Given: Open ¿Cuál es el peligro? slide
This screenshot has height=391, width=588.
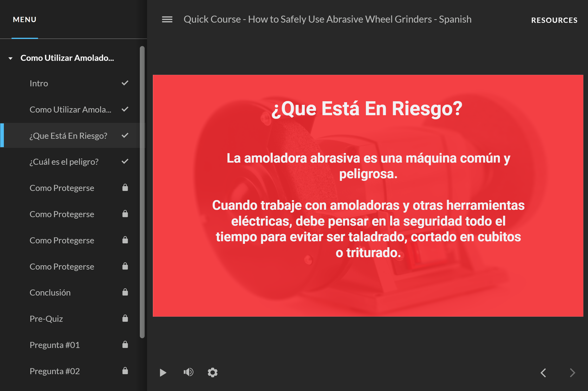Looking at the screenshot, I should (72, 162).
